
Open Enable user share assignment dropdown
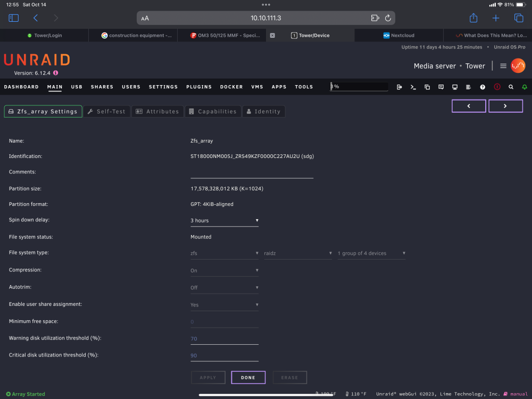click(x=225, y=305)
